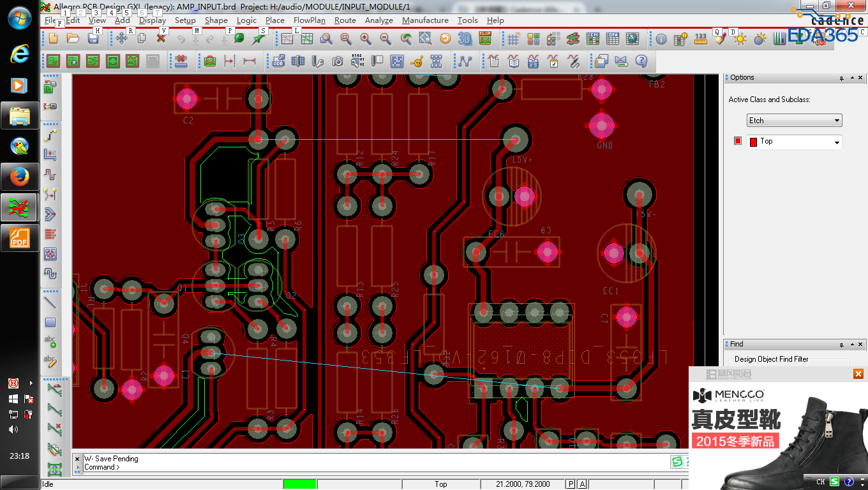Open the Manufacture menu
The width and height of the screenshot is (868, 490).
click(x=424, y=20)
